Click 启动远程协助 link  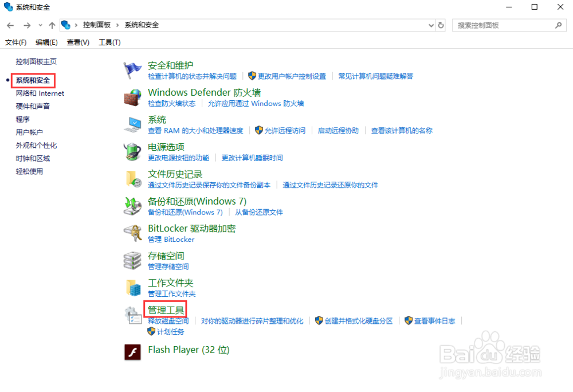[x=338, y=131]
